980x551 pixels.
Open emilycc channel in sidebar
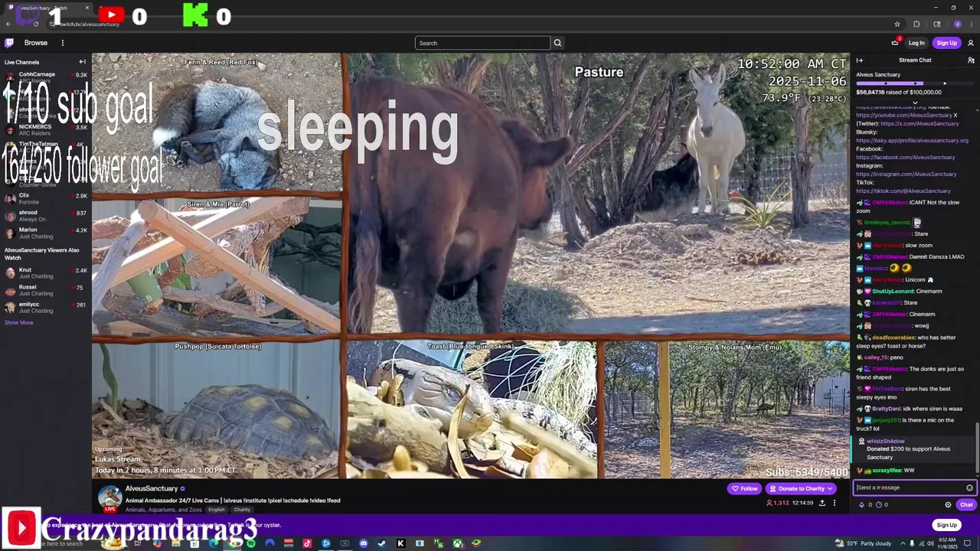(45, 307)
